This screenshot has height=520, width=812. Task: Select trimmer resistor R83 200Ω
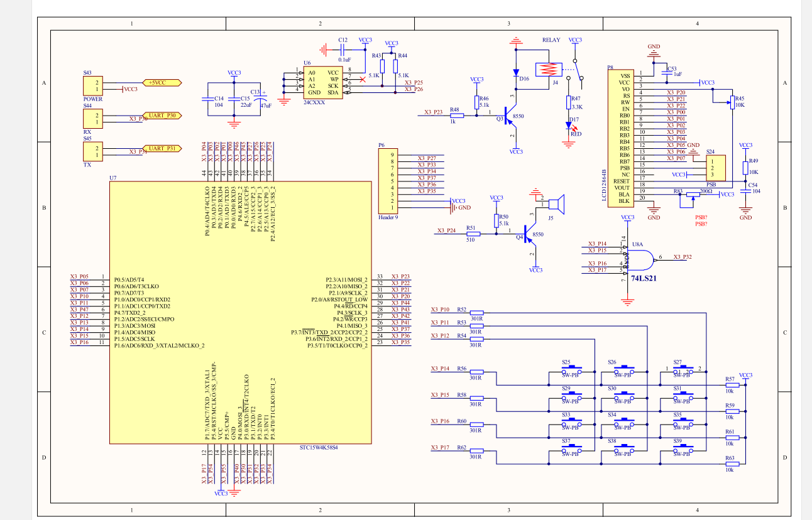[693, 194]
